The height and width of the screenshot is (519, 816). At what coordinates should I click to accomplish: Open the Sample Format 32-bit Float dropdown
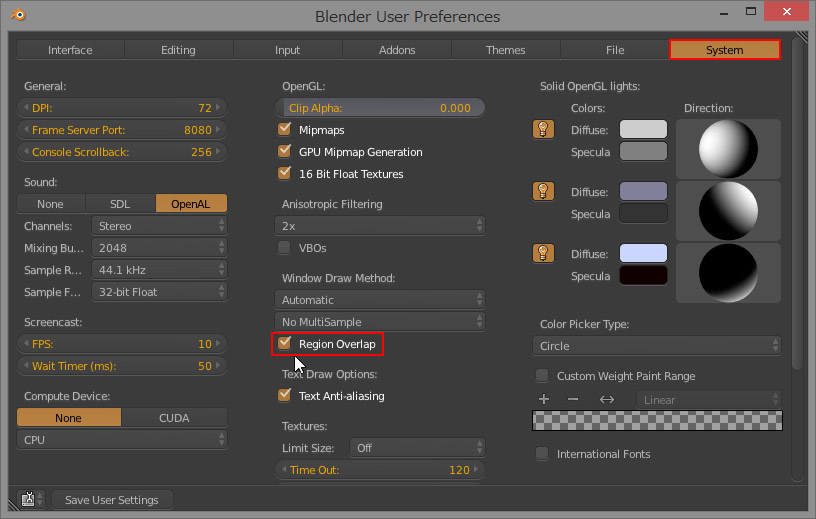[x=159, y=292]
